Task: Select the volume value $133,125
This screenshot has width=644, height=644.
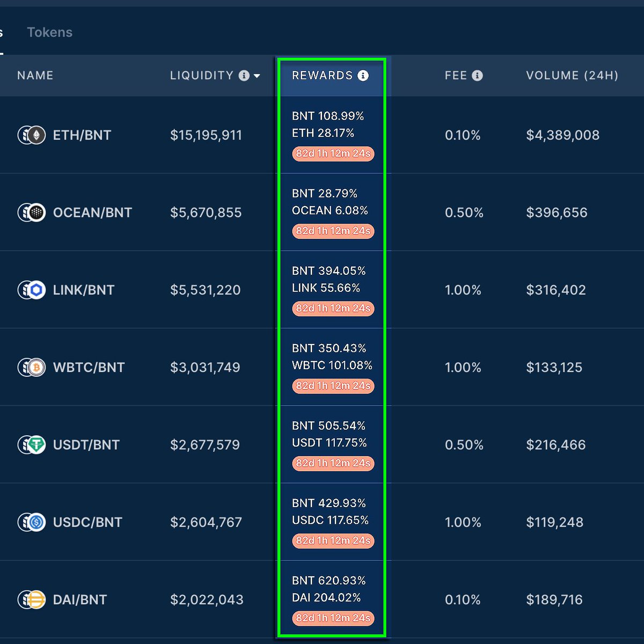Action: coord(554,368)
